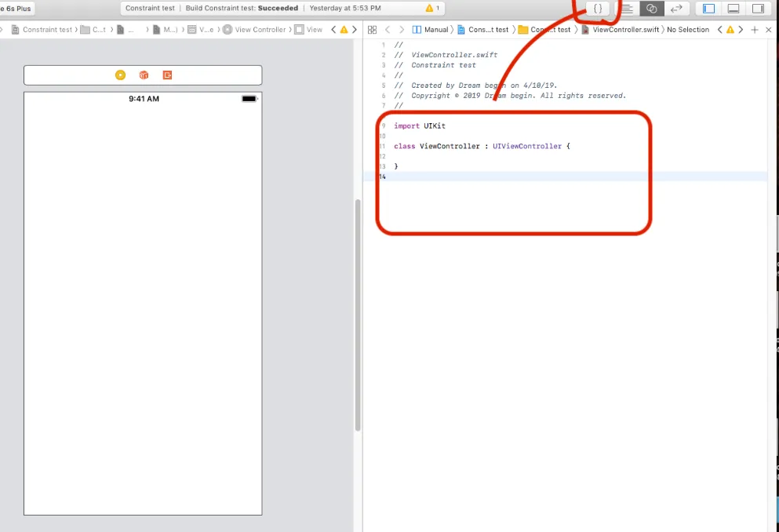Click the battery icon in simulated status bar

(249, 99)
